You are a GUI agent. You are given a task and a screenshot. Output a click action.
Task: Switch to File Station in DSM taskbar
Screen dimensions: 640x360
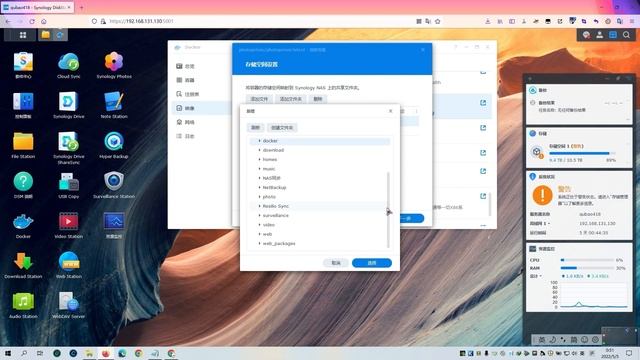tap(45, 35)
